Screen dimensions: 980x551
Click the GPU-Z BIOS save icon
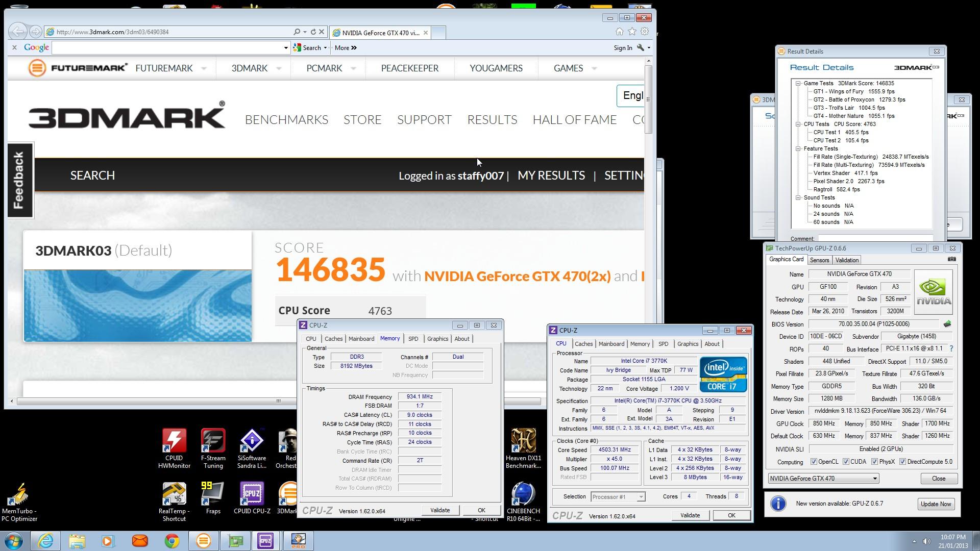click(x=947, y=324)
